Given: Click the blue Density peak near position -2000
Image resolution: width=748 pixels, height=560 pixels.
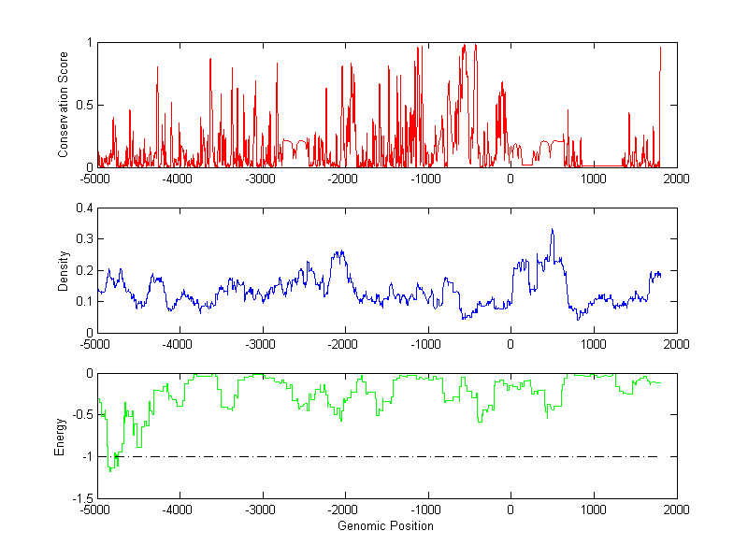Looking at the screenshot, I should pos(339,251).
